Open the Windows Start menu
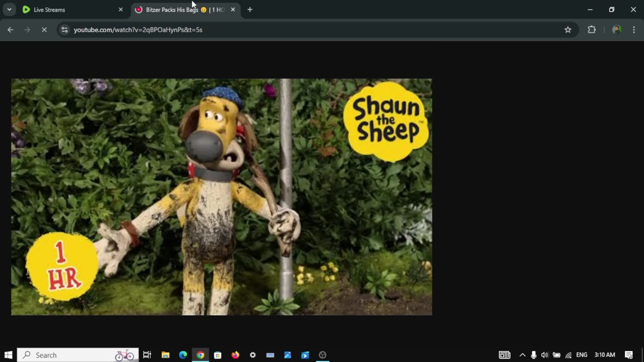 (x=8, y=355)
